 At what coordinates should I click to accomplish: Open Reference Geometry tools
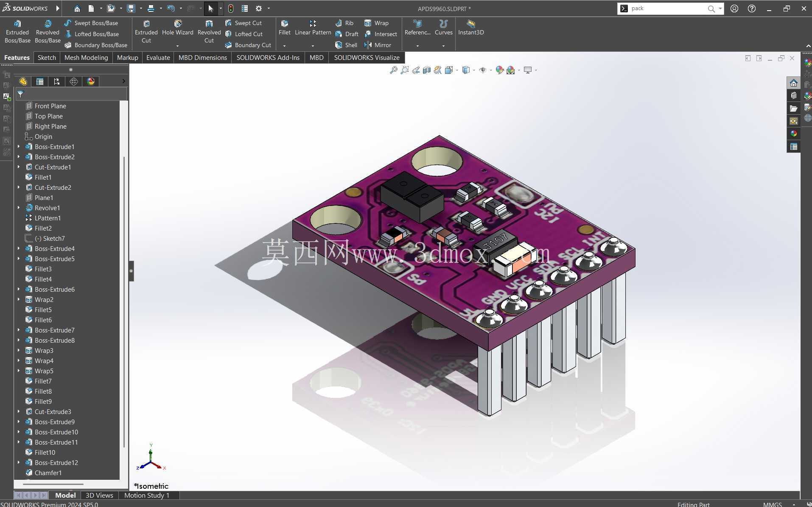(417, 28)
